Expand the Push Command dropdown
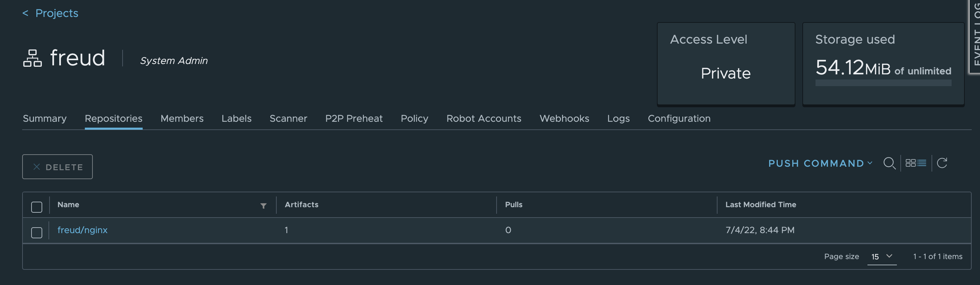This screenshot has height=285, width=980. coord(820,163)
